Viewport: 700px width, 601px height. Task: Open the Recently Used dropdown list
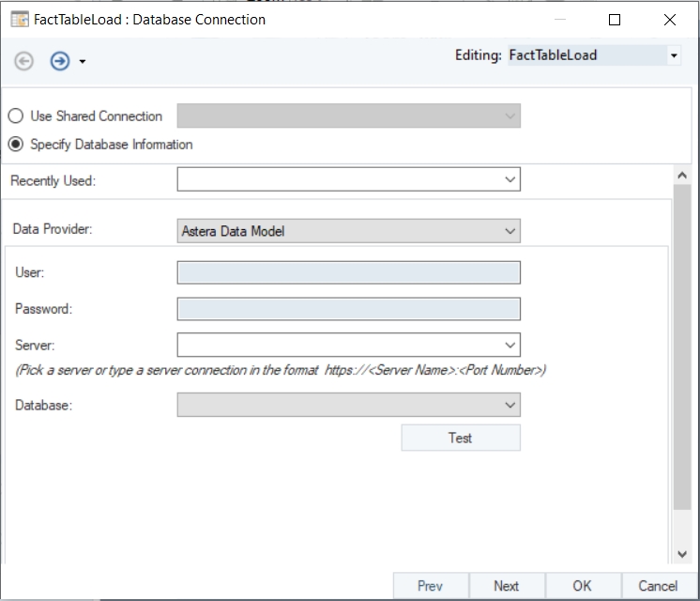510,179
